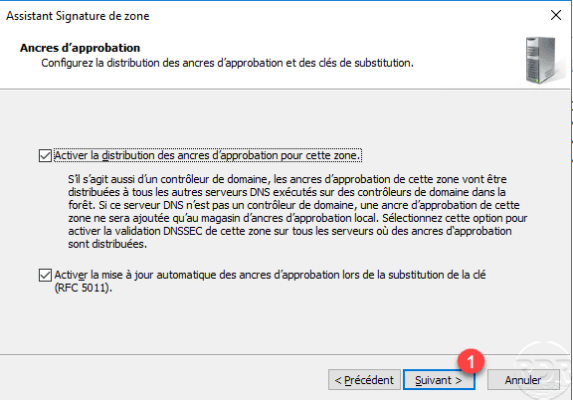Viewport: 573px width, 400px height.
Task: Uncheck trust anchor distribution for this zone
Action: pos(45,155)
